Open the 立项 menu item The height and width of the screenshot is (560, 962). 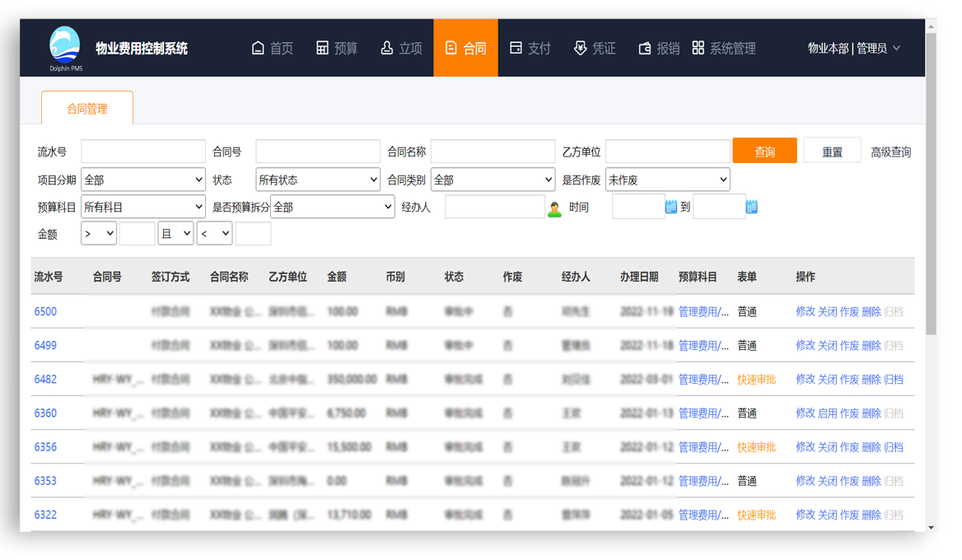pyautogui.click(x=401, y=49)
